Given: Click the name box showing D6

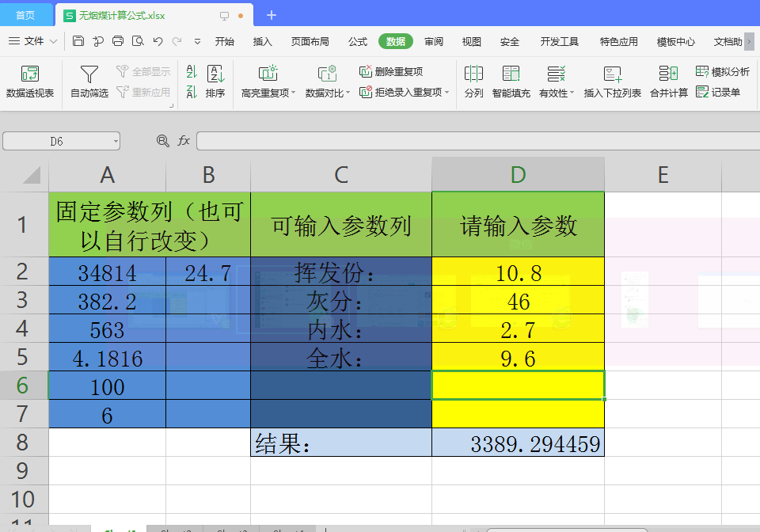Looking at the screenshot, I should click(x=56, y=142).
